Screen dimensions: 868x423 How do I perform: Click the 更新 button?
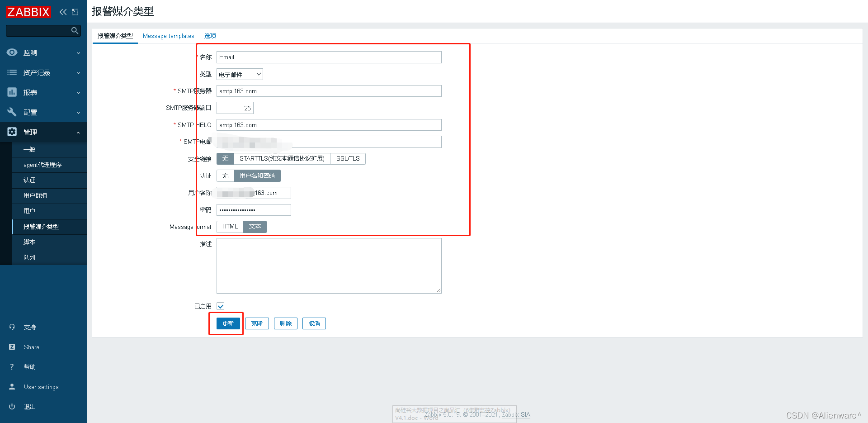(x=228, y=323)
